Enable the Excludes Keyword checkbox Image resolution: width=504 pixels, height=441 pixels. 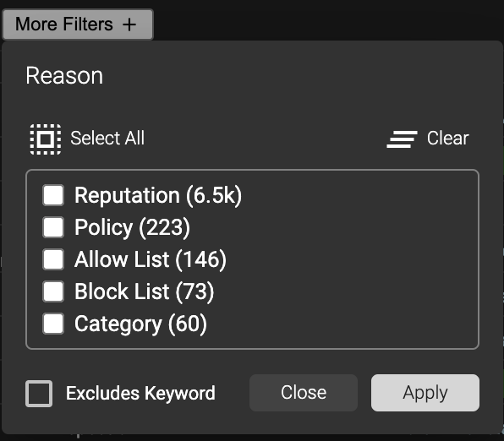pyautogui.click(x=39, y=393)
